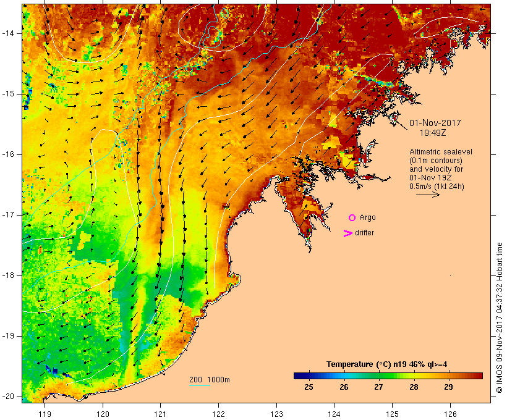This screenshot has height=420, width=507.
Task: Click the longitude label 119
Action: tap(45, 414)
